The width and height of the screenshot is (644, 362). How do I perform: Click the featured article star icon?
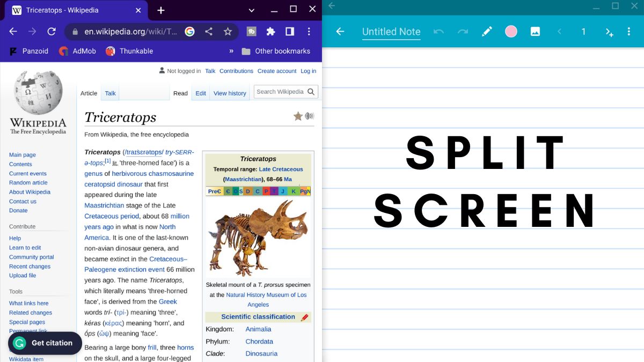pos(298,116)
